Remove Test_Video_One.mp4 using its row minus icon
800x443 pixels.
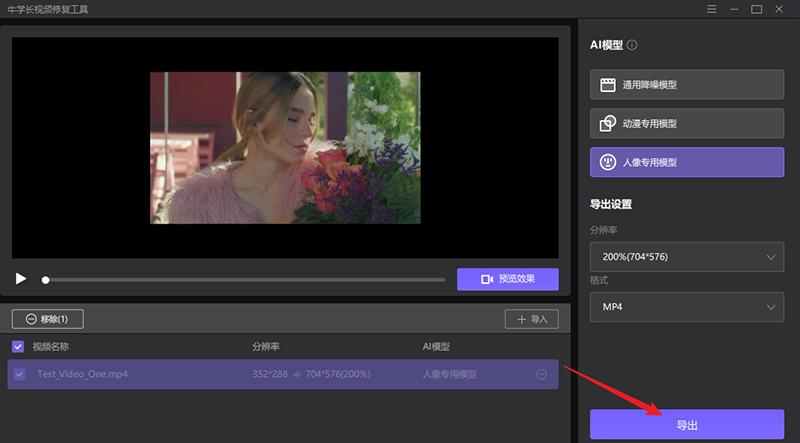click(541, 374)
